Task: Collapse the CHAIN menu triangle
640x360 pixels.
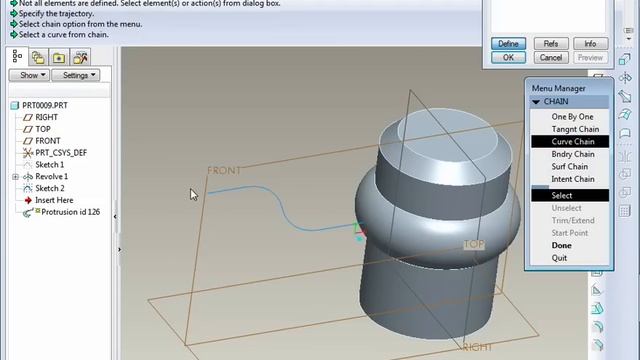Action: coord(536,102)
